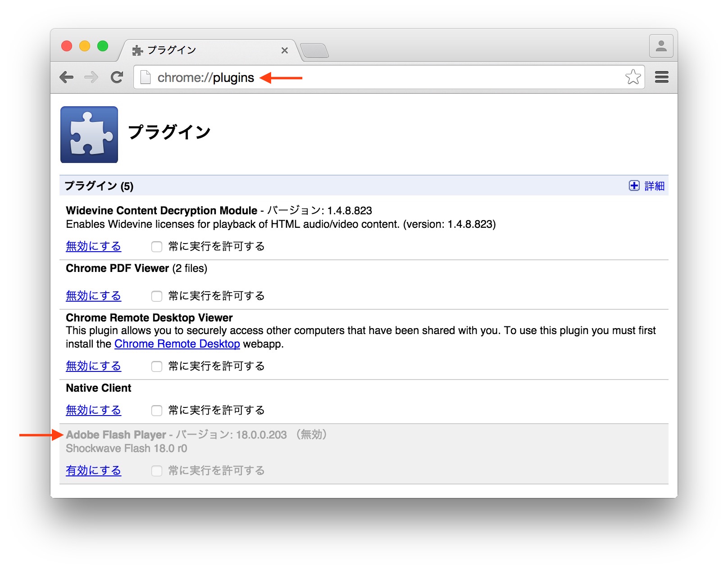The height and width of the screenshot is (570, 728).
Task: Enable Adobe Flash Player with 有効にする
Action: coord(93,470)
